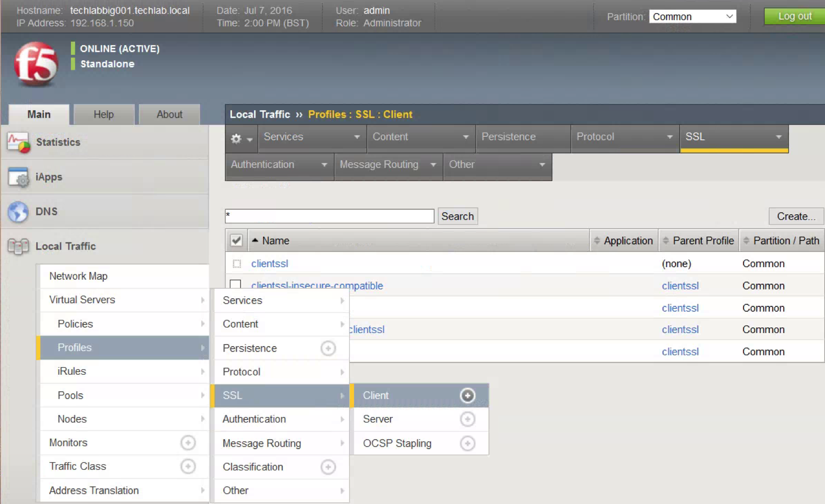Open the clientssl profile link

(x=270, y=264)
